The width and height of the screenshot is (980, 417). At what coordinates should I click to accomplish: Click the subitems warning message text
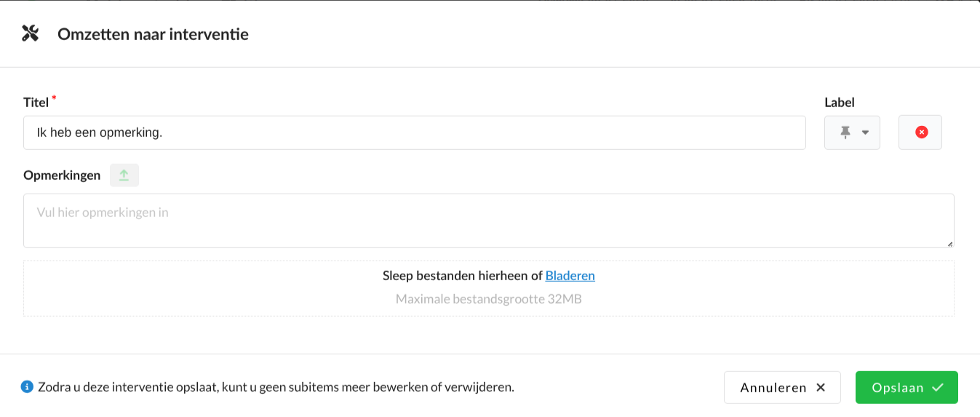pos(276,387)
